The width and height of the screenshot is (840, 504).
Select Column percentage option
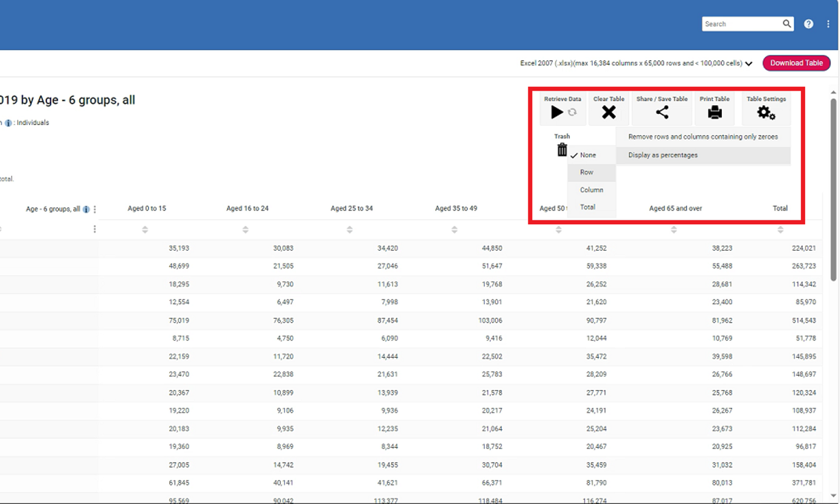[592, 190]
